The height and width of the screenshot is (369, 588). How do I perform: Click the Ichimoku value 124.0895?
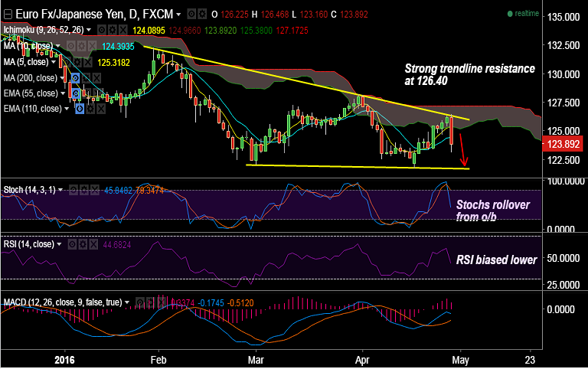tap(149, 31)
